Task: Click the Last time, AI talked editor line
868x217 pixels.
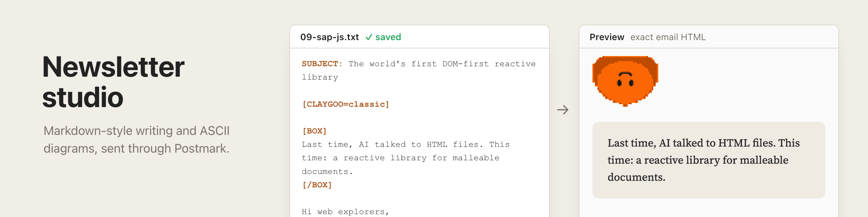Action: [406, 144]
